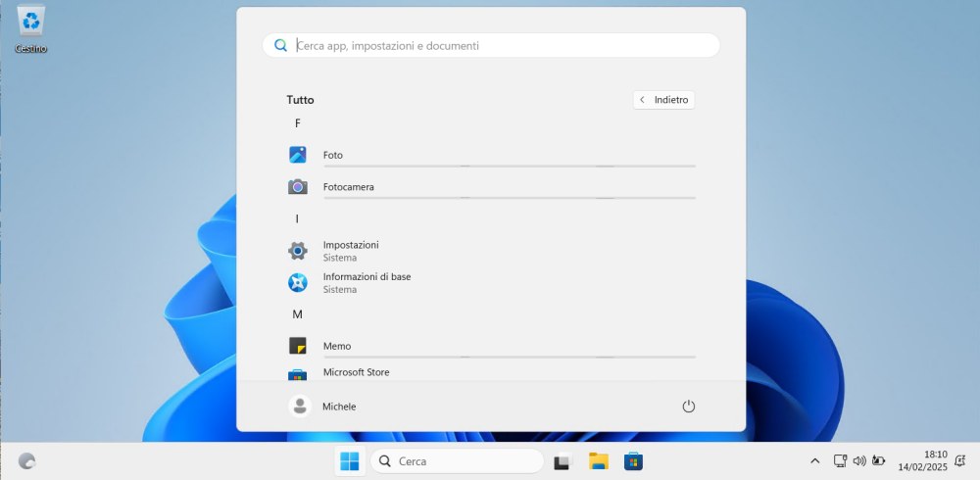980x480 pixels.
Task: Open the Michele user account menu
Action: tap(322, 407)
